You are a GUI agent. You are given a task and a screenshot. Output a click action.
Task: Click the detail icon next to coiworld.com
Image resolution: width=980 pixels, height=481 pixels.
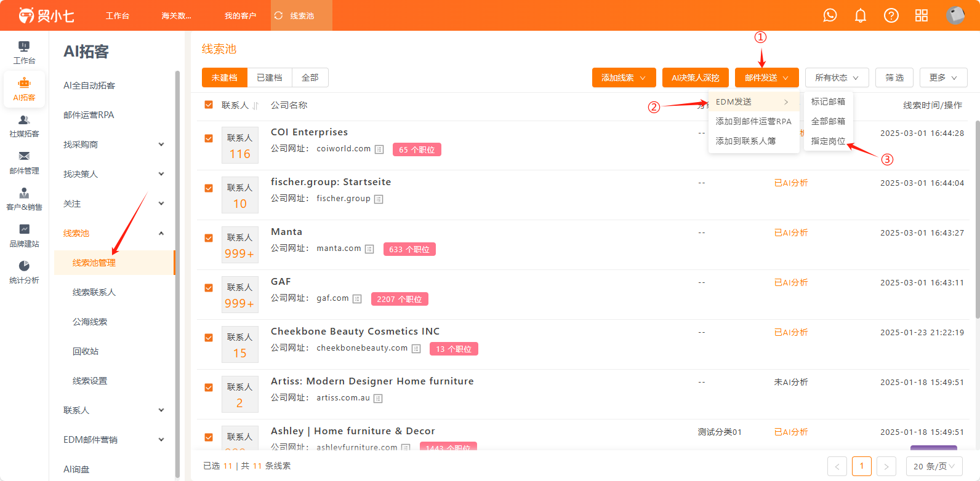(379, 149)
